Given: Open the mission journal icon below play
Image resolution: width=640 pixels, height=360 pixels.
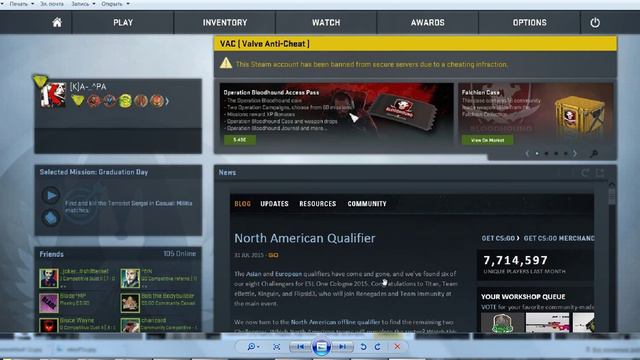Looking at the screenshot, I should [51, 218].
